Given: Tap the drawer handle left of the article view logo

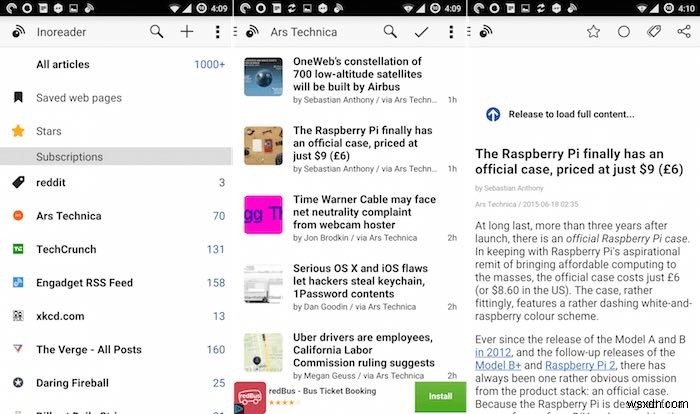Looking at the screenshot, I should (x=469, y=32).
